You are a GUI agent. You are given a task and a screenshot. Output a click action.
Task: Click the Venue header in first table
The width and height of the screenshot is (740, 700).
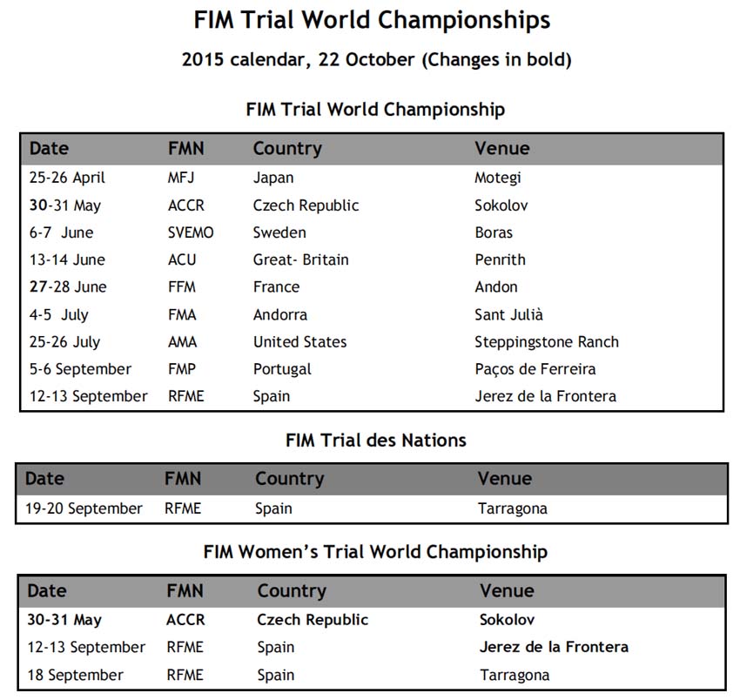click(x=502, y=148)
